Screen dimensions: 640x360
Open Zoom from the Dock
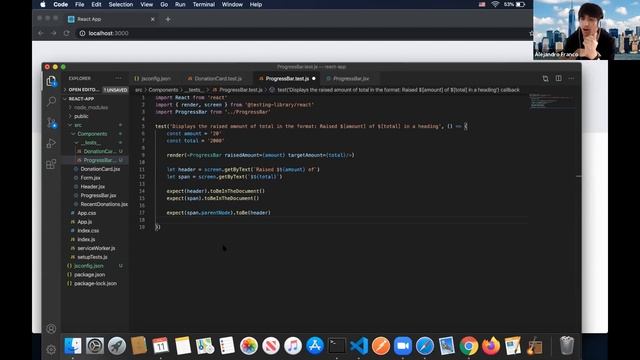(x=403, y=346)
